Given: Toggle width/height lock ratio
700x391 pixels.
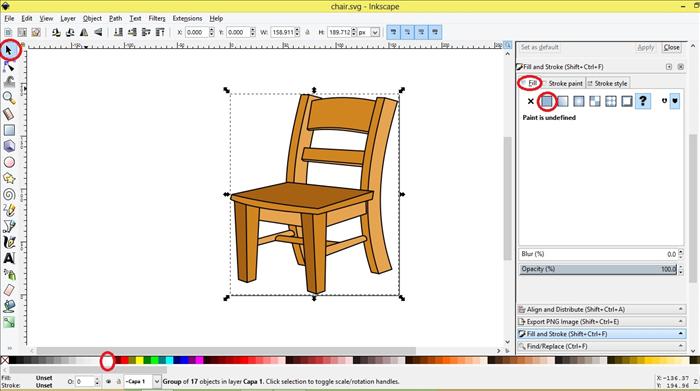Looking at the screenshot, I should click(308, 32).
